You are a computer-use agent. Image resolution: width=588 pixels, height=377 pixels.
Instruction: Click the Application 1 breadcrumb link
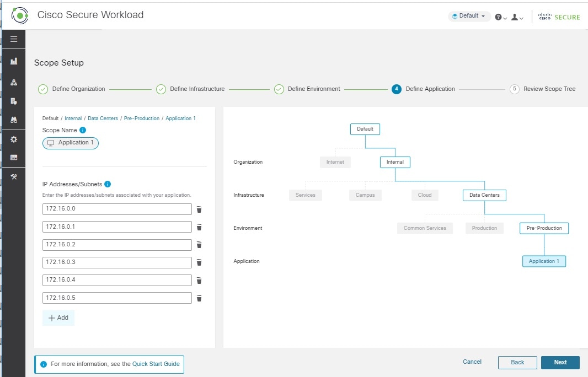[180, 119]
